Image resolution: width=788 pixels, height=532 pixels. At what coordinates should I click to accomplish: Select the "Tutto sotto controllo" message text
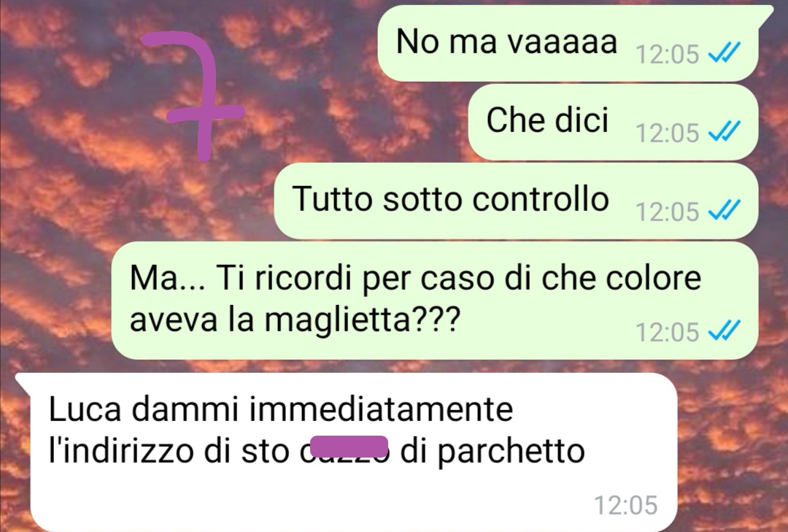coord(451,198)
